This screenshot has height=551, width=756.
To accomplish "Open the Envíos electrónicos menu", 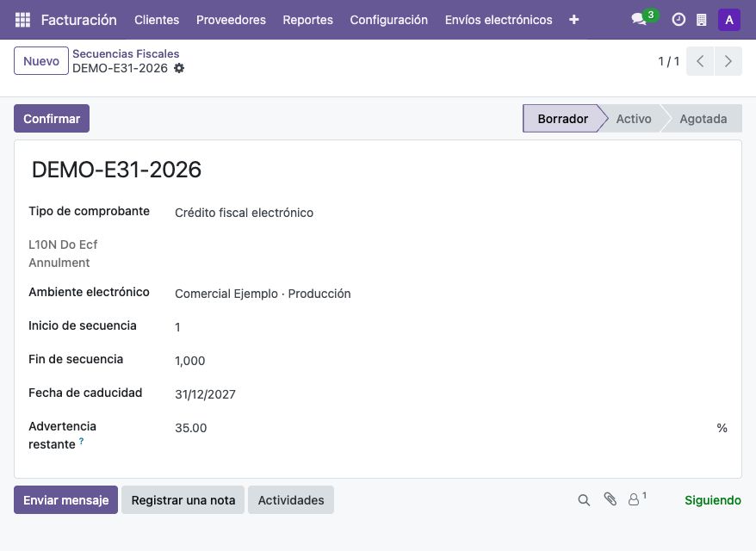I will pyautogui.click(x=499, y=20).
